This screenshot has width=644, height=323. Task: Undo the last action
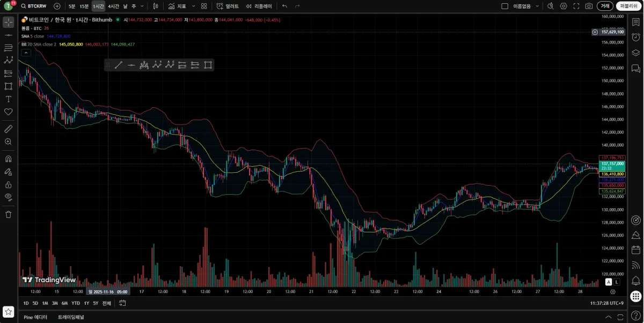click(284, 6)
